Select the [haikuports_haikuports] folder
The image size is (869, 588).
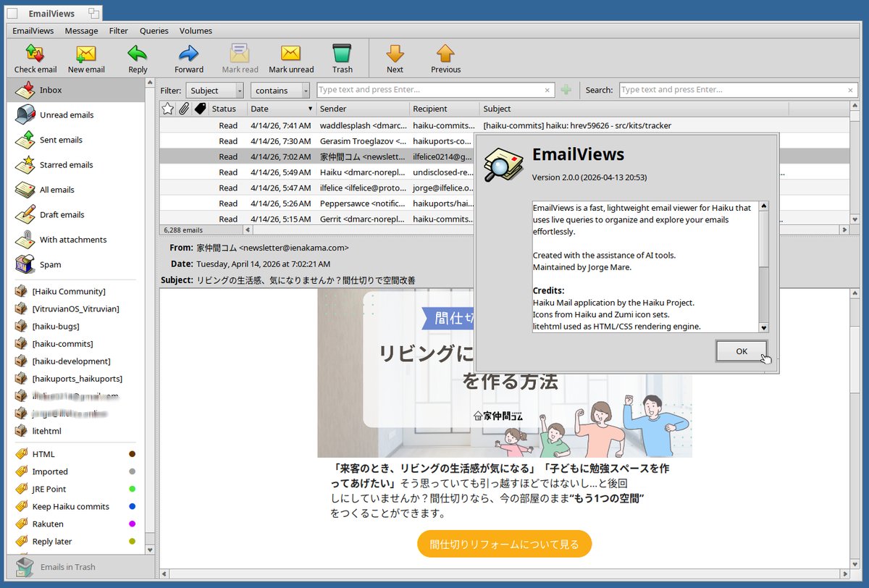(x=77, y=379)
